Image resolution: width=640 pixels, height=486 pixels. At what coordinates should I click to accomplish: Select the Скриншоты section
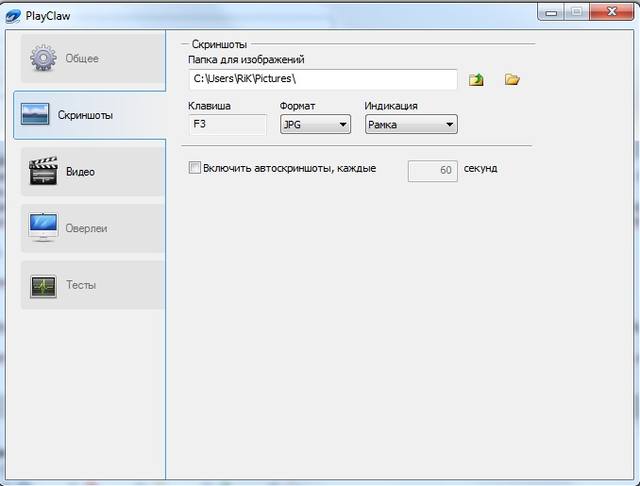90,115
